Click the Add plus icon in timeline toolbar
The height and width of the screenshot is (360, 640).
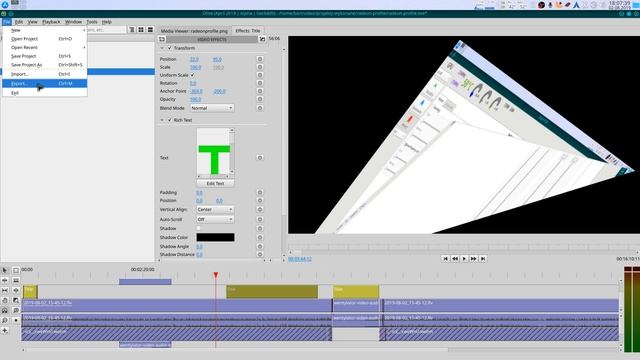point(4,330)
